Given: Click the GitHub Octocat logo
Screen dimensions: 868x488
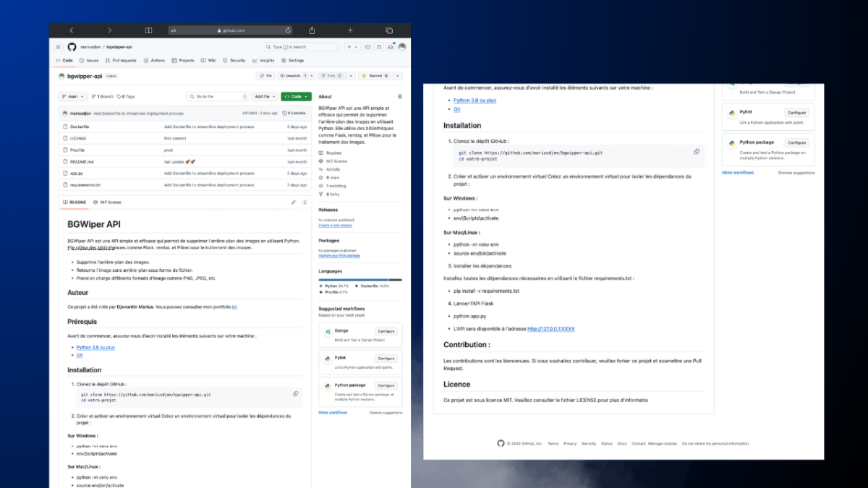Looking at the screenshot, I should click(x=72, y=47).
